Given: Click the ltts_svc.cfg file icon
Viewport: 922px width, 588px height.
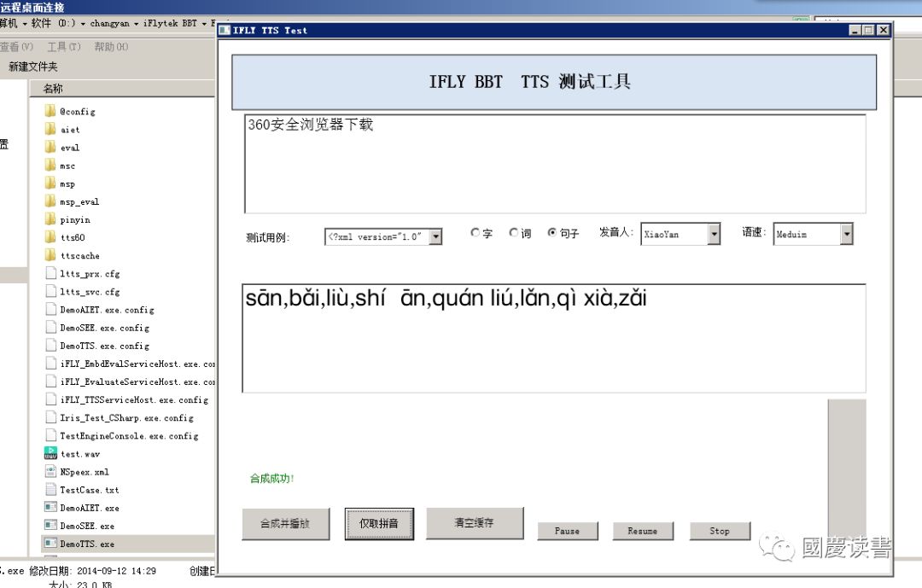Looking at the screenshot, I should (x=50, y=291).
